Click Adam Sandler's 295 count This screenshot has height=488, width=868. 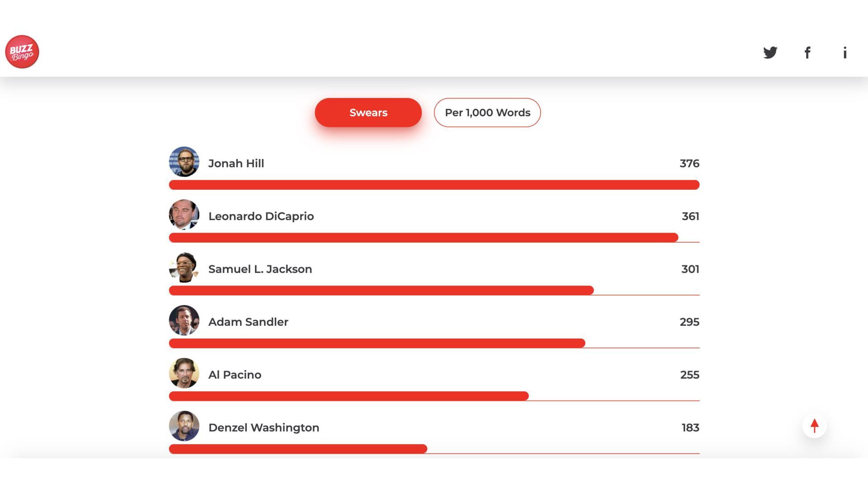coord(689,322)
